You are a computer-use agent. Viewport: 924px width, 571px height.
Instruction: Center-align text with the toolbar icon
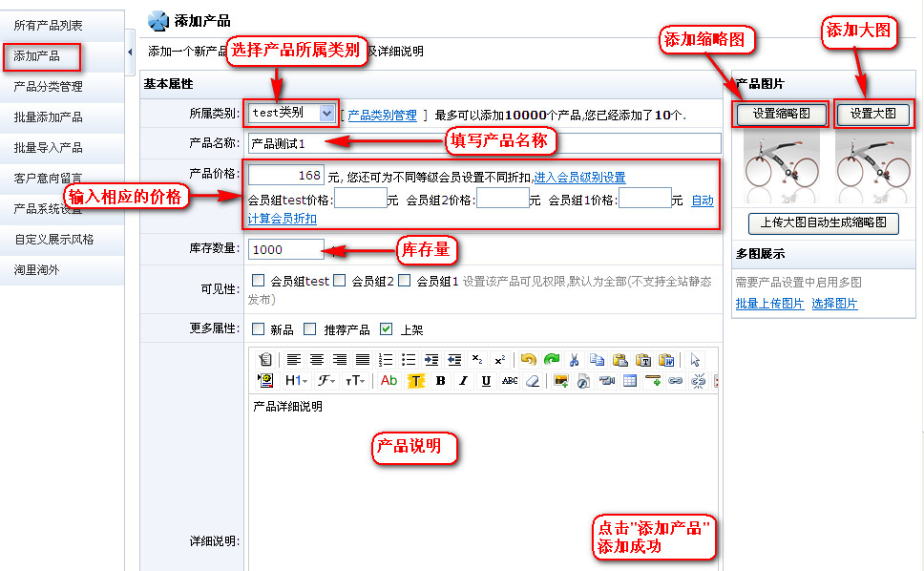pyautogui.click(x=316, y=360)
